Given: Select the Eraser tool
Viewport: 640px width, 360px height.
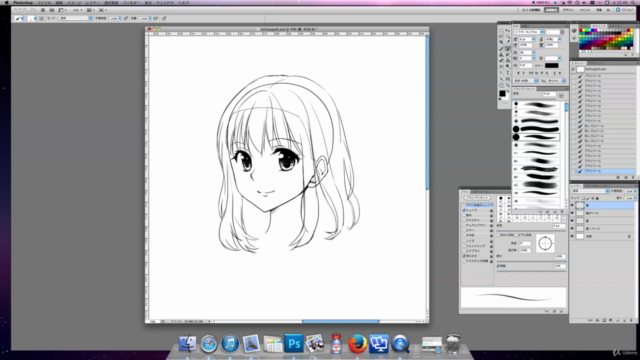Looking at the screenshot, I should 501,60.
